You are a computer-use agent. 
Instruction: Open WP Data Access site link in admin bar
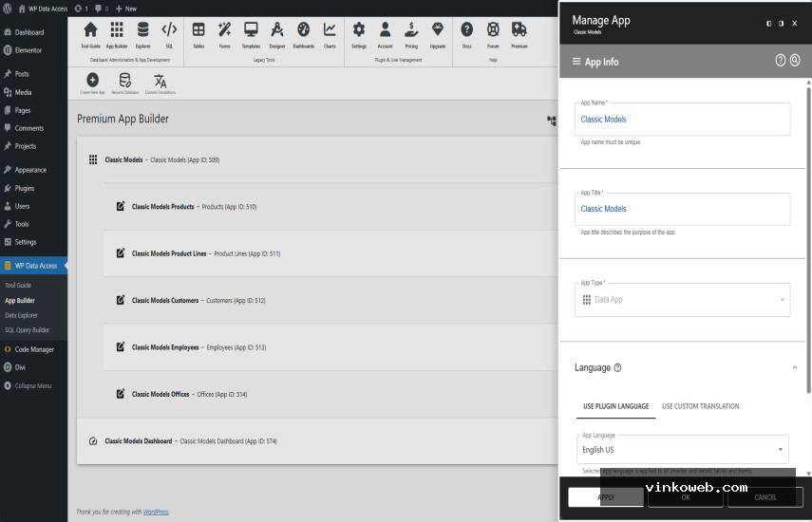pos(43,9)
